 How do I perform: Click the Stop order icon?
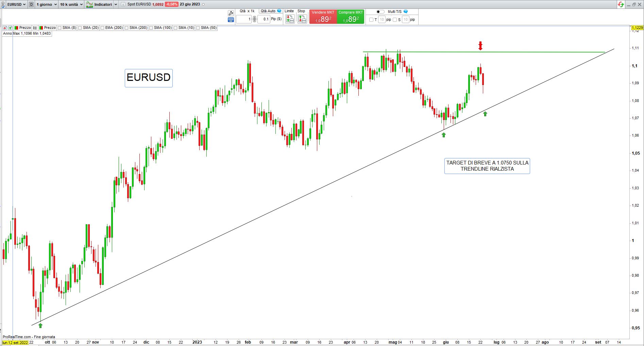(302, 19)
